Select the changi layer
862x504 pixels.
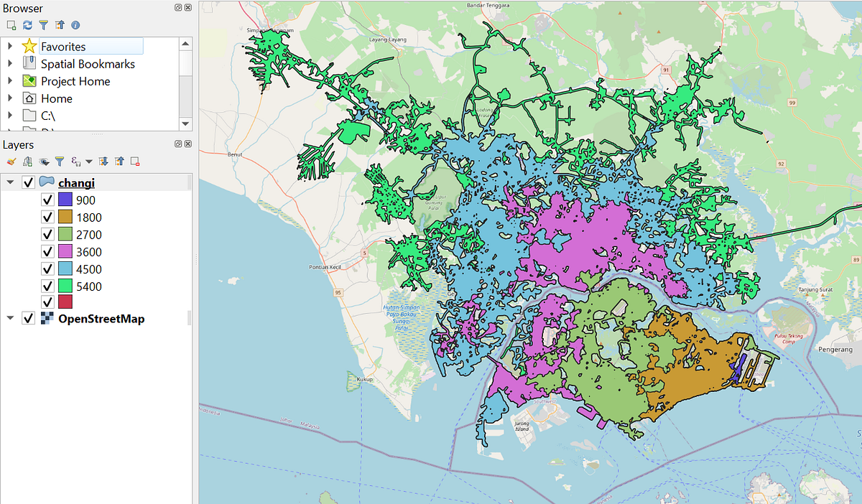coord(77,182)
